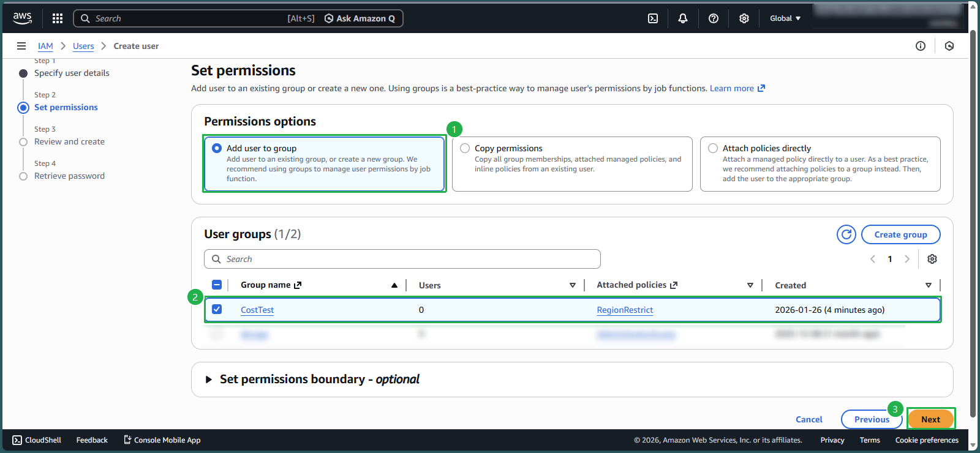
Task: Click the Ask Amazon Q button
Action: pyautogui.click(x=360, y=18)
